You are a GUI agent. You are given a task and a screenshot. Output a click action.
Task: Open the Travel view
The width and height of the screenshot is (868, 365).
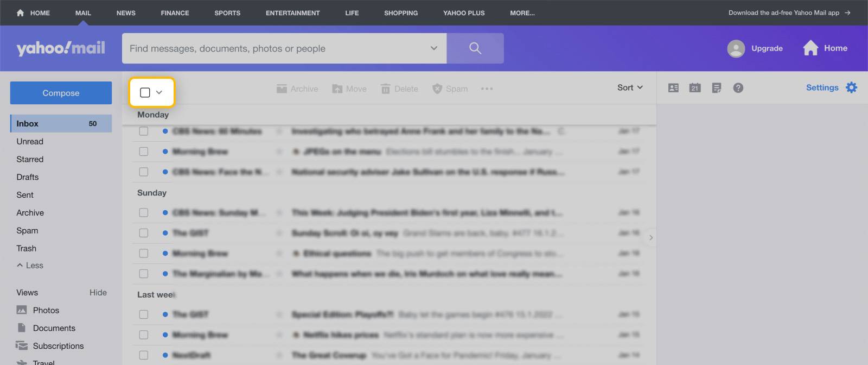(36, 362)
